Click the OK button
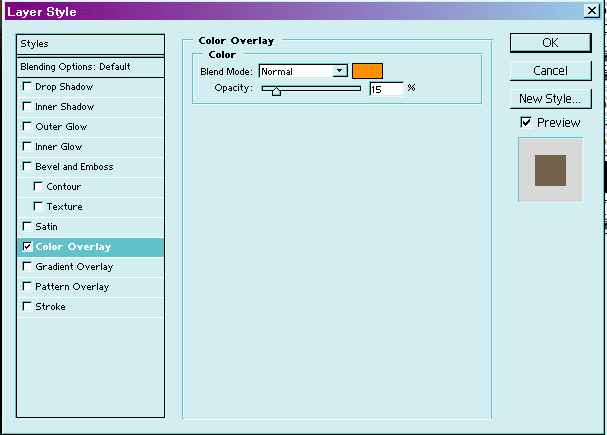Viewport: 607px width, 435px height. point(550,43)
